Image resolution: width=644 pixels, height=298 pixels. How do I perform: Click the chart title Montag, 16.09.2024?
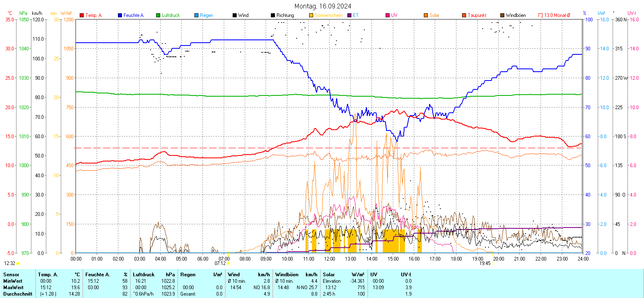point(322,6)
